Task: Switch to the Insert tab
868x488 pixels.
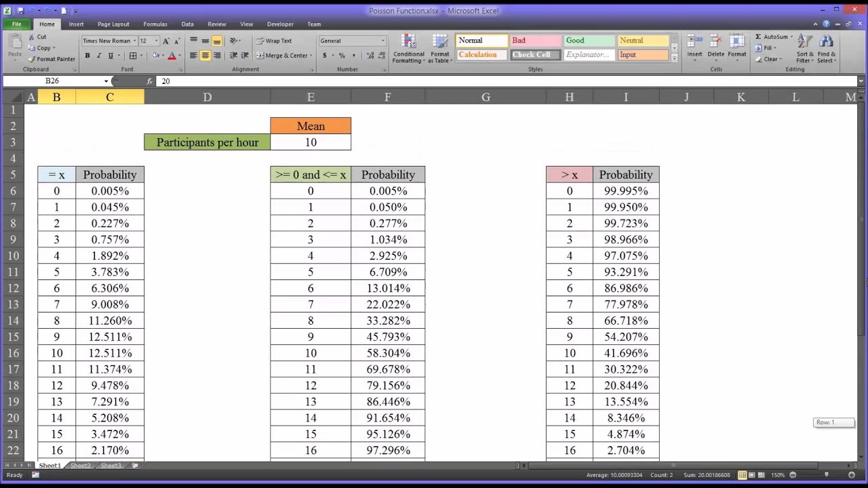Action: 76,24
